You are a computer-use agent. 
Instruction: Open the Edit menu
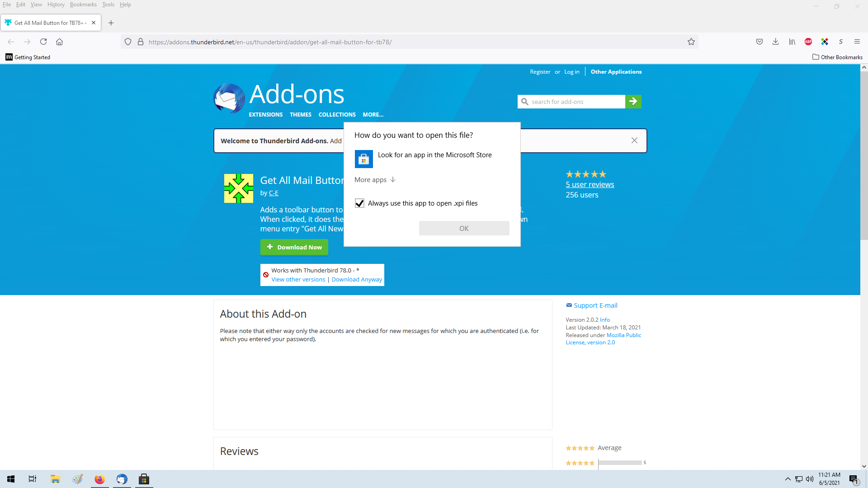tap(21, 5)
